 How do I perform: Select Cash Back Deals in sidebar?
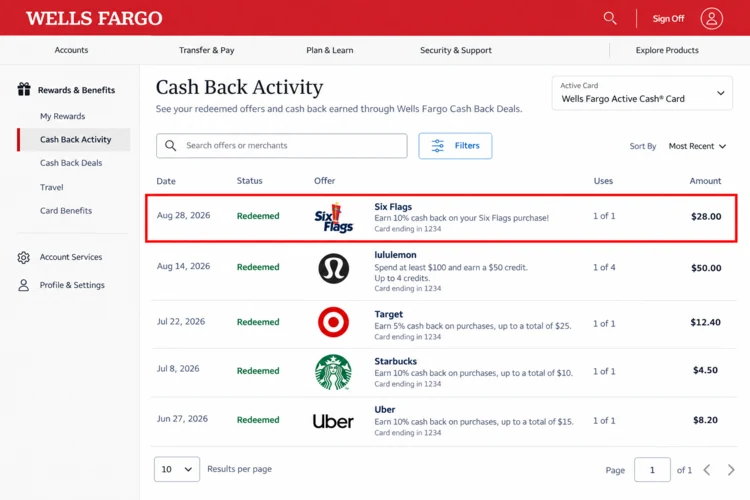click(x=71, y=163)
